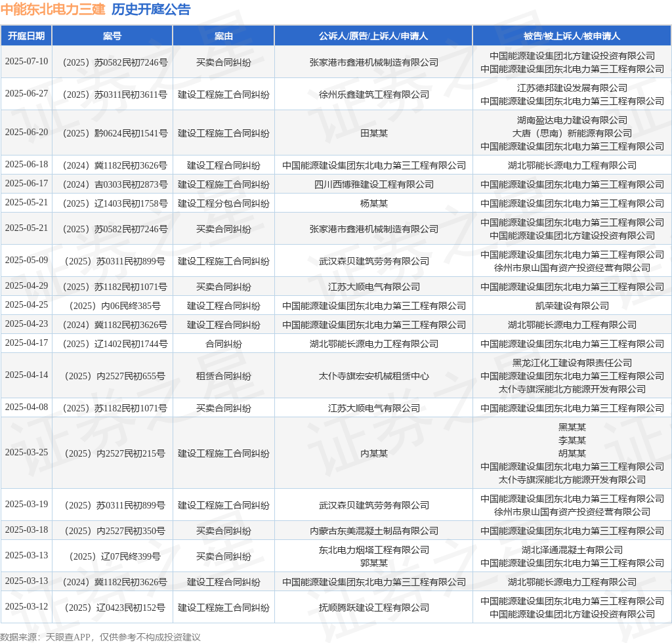Select the 租赁合同纠纷 case cause cell
The width and height of the screenshot is (672, 643).
tap(223, 376)
